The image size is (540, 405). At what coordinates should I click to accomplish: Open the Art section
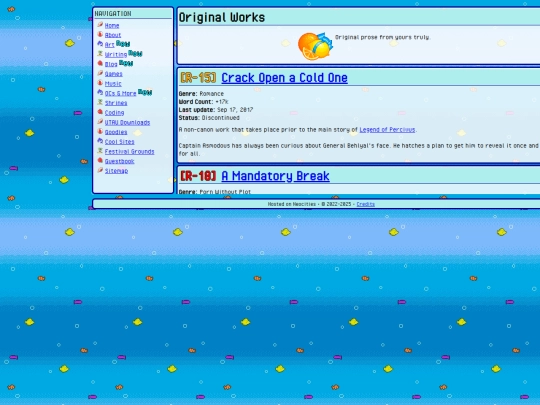click(110, 45)
